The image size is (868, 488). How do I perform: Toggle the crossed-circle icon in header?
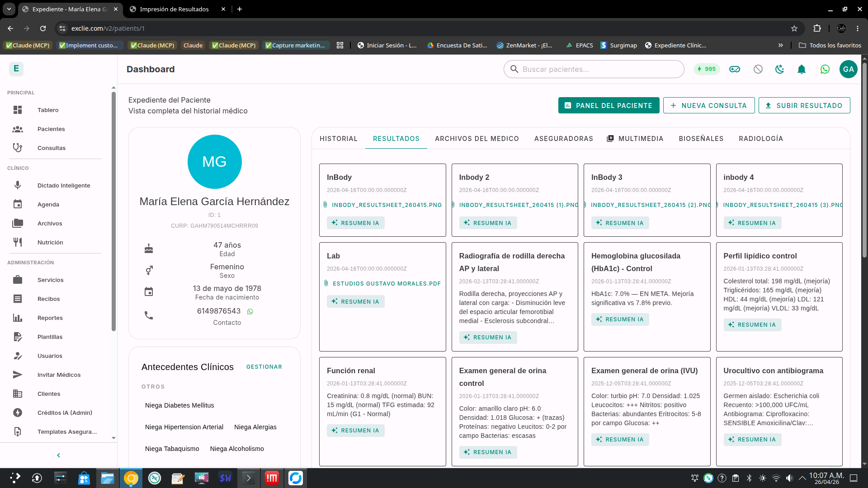[x=758, y=69]
